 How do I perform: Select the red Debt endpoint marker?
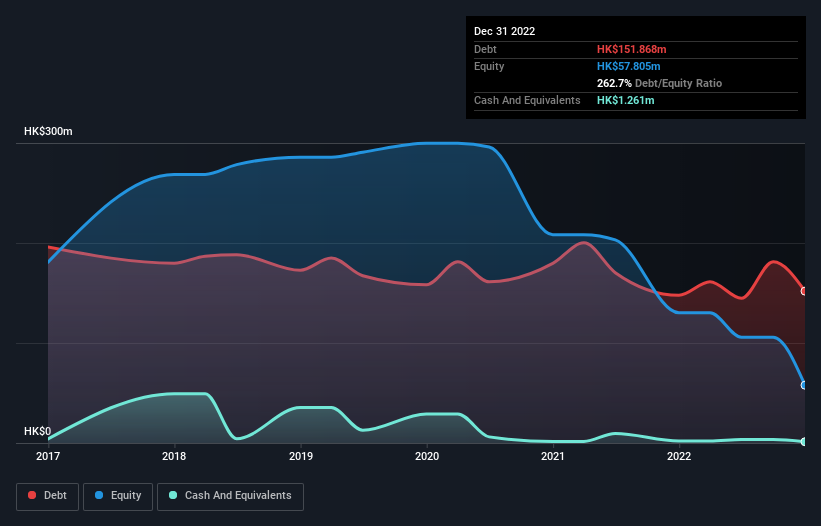(804, 291)
